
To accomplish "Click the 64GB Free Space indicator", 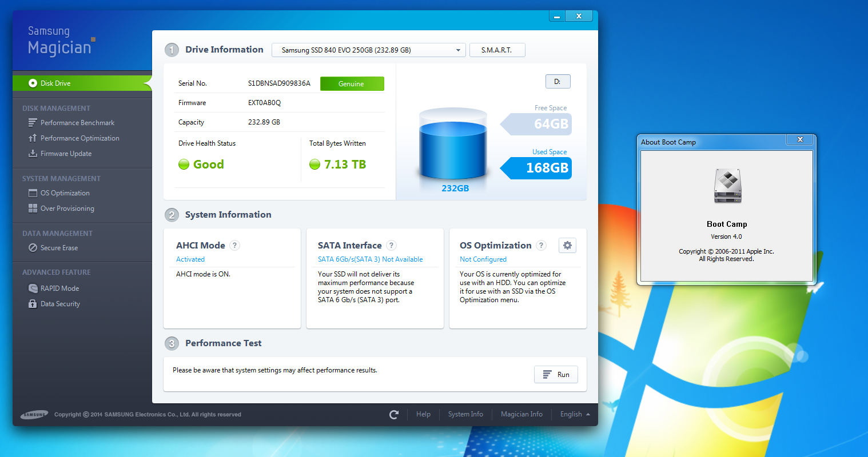I will [x=536, y=124].
